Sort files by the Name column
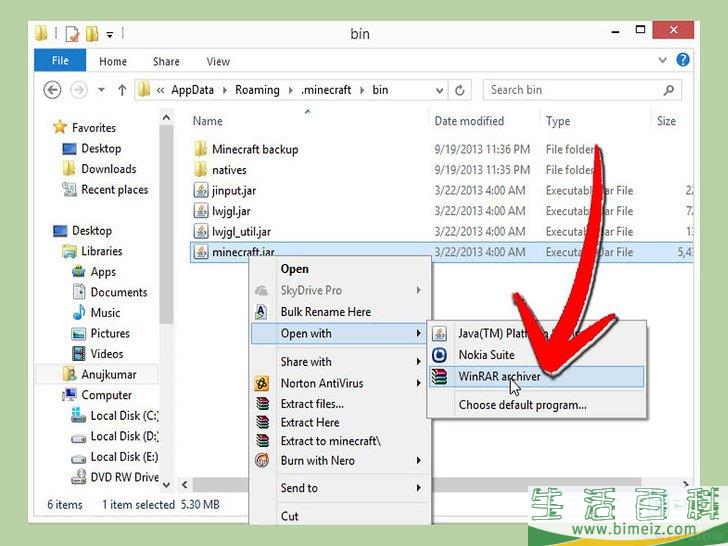Screen dimensions: 728x546 tap(208, 121)
